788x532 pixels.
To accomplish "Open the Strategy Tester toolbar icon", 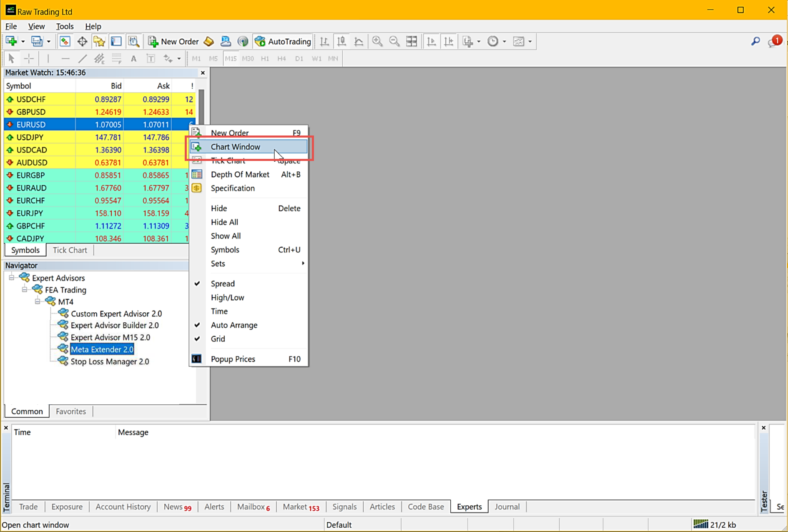I will (x=133, y=41).
